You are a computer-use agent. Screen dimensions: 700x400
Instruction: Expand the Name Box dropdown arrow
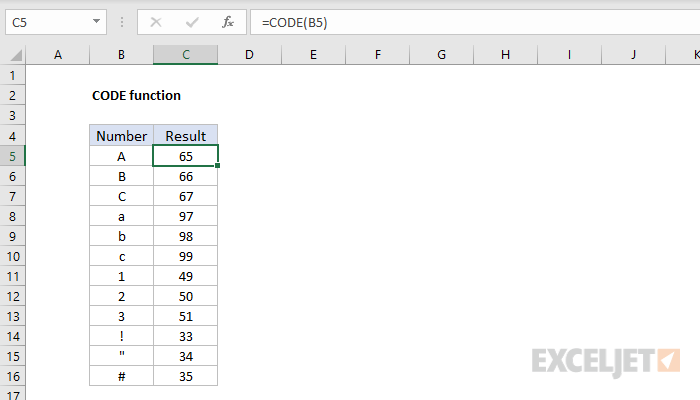[96, 21]
